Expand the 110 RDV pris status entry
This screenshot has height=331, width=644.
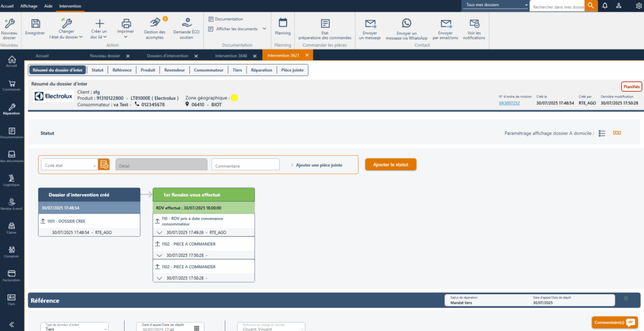(158, 232)
